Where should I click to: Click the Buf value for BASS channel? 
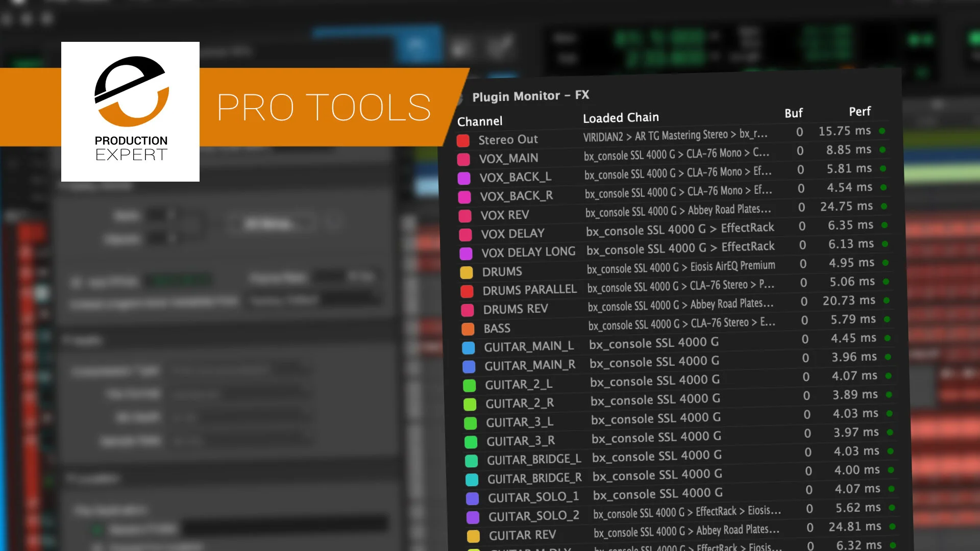(x=804, y=320)
